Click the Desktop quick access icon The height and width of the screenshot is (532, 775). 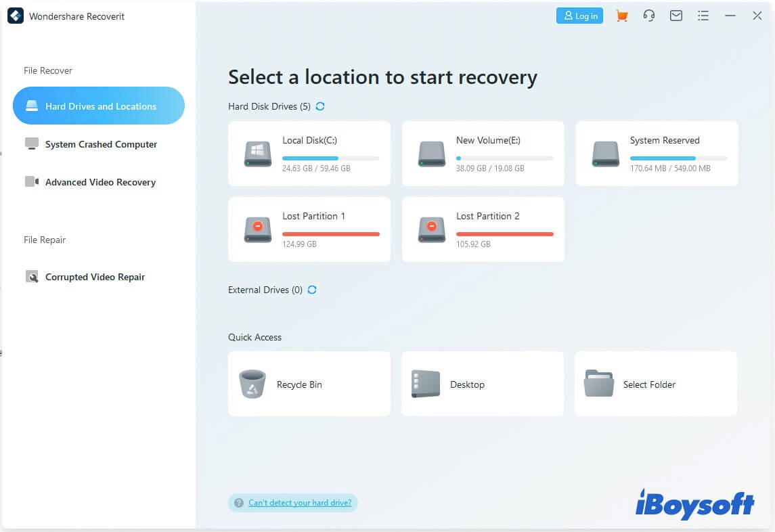tap(426, 384)
